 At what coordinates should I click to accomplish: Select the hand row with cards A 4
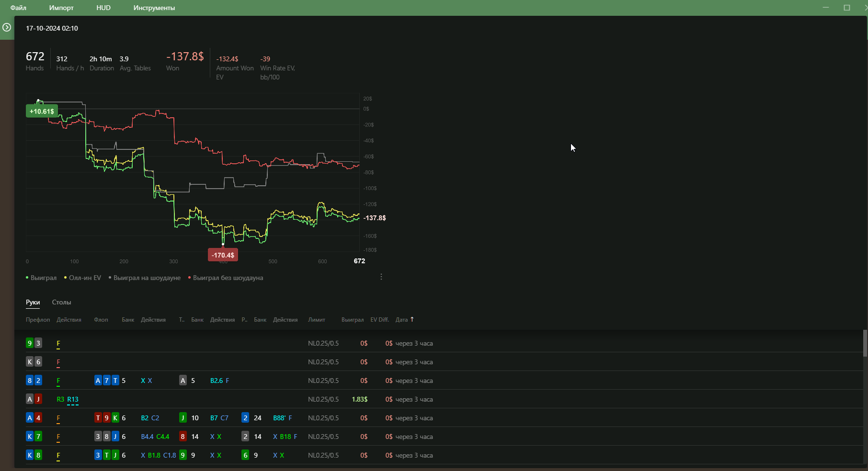(x=439, y=418)
